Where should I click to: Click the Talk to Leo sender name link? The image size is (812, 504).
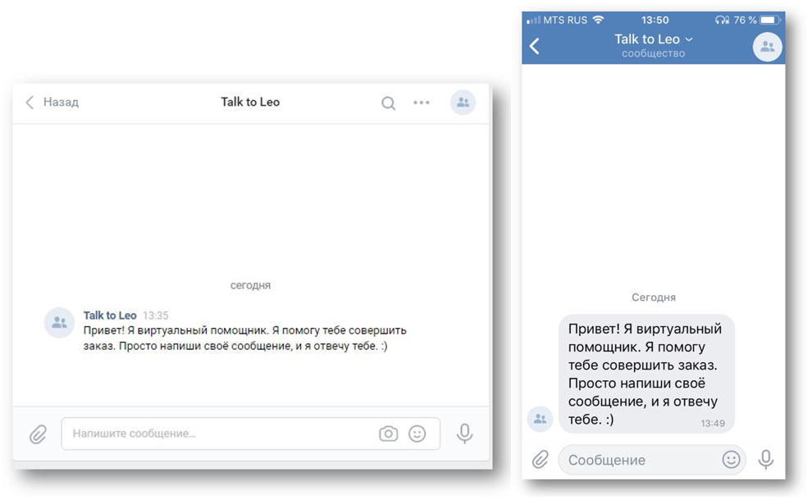click(110, 316)
